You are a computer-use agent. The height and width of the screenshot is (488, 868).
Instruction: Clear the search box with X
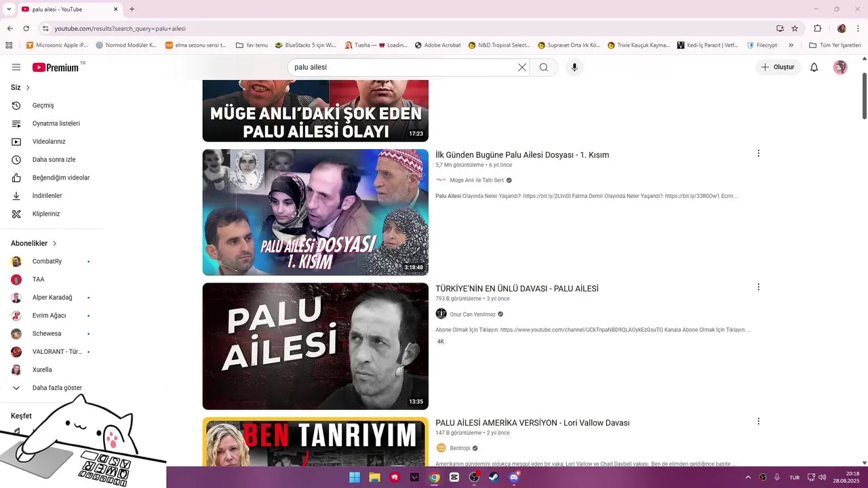(x=522, y=67)
